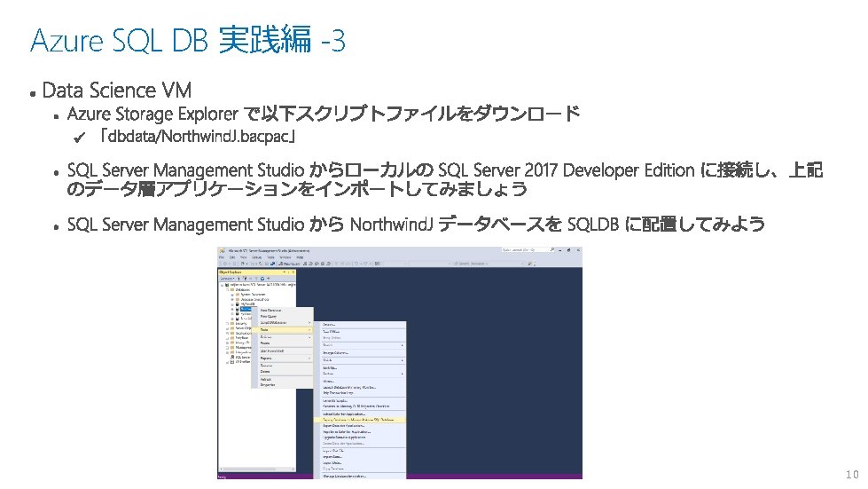Close the Object Explorer panel

(x=293, y=272)
